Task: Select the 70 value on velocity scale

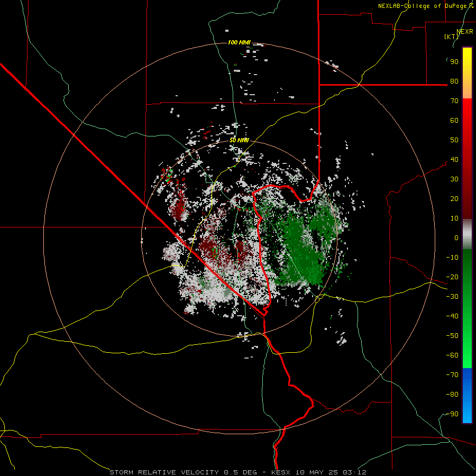Action: [x=454, y=101]
